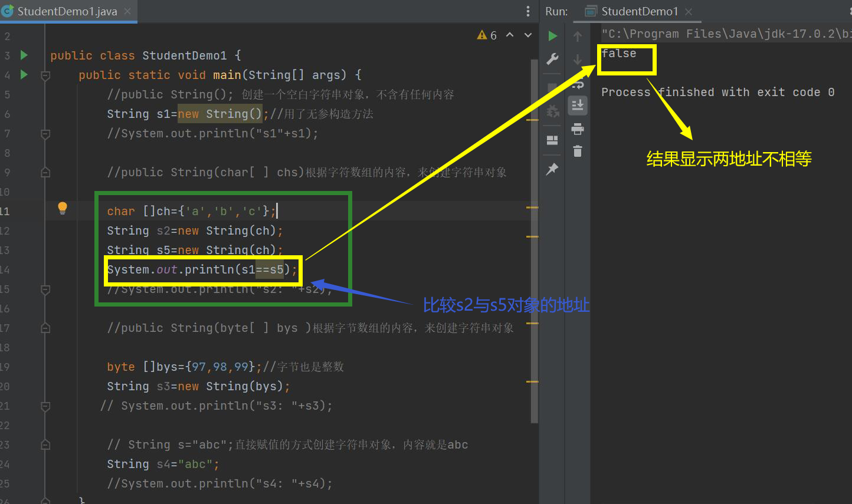Screen dimensions: 852x504
Task: Open run configuration via the wrench icon
Action: [553, 59]
